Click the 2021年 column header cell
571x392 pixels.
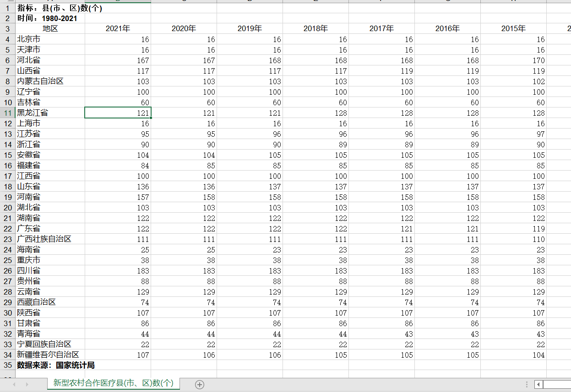[118, 28]
